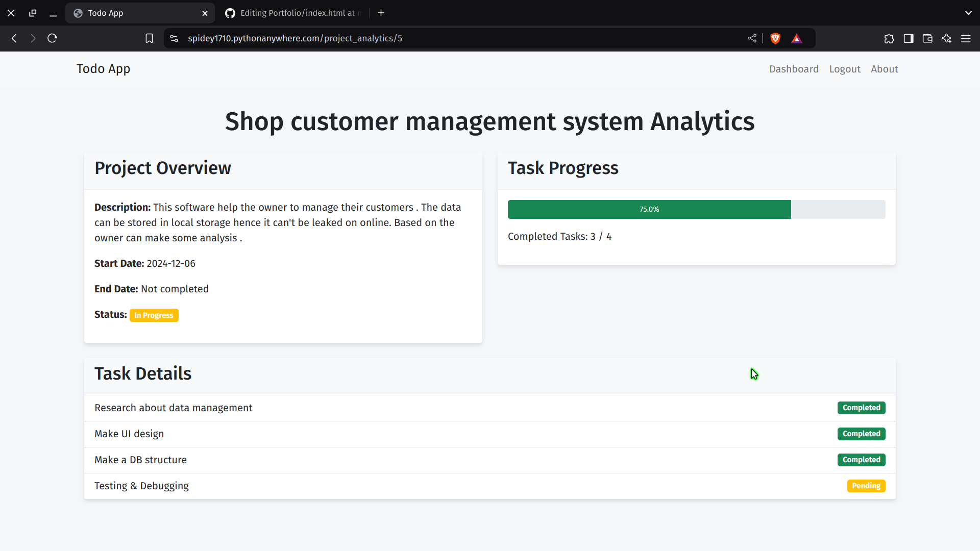Open site settings icon in address bar
The width and height of the screenshot is (980, 551).
click(174, 38)
